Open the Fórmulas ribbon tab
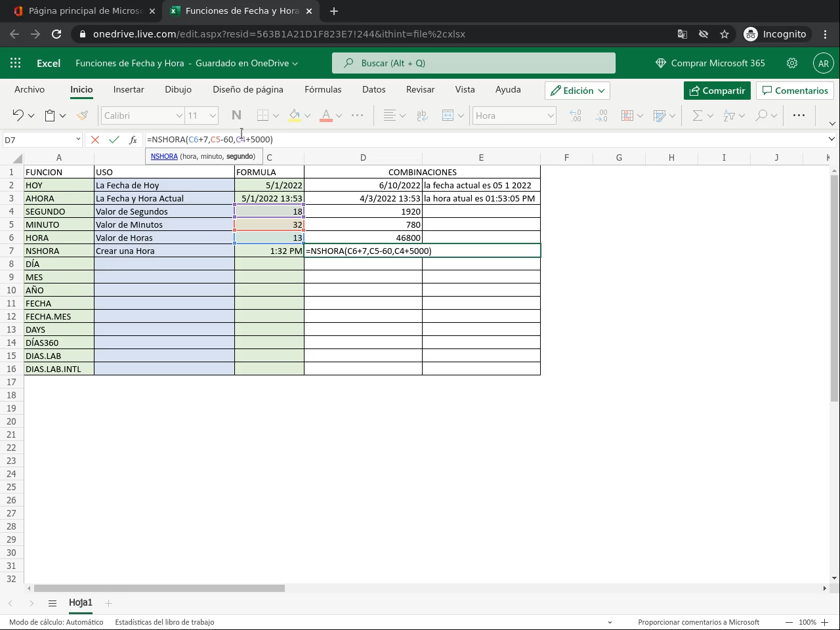This screenshot has width=840, height=630. click(x=323, y=89)
